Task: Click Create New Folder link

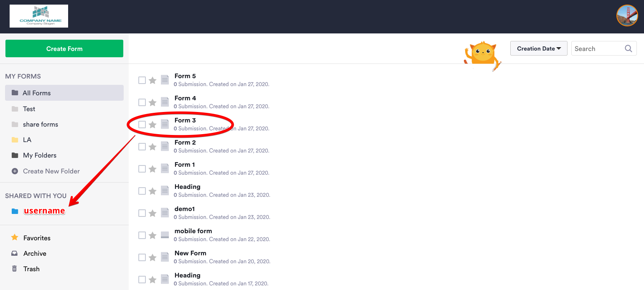Action: [51, 171]
